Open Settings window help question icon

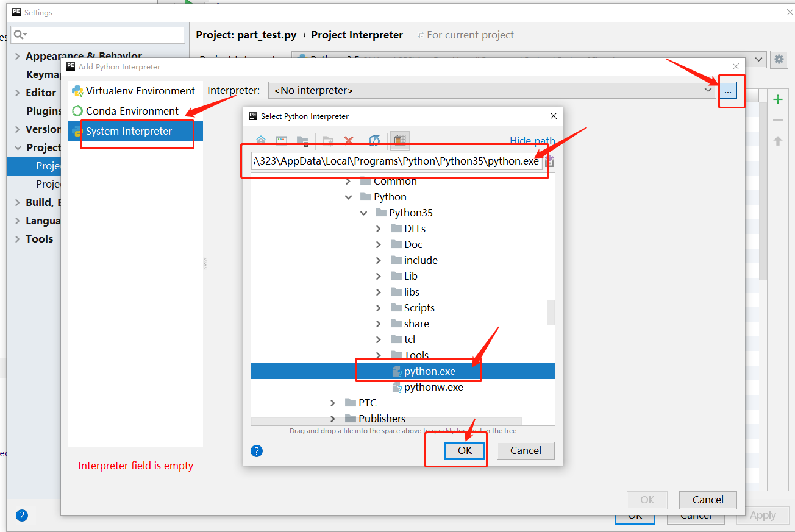click(x=22, y=516)
